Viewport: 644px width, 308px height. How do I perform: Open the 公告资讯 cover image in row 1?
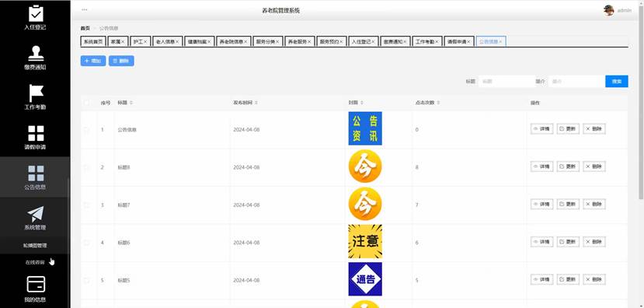365,128
